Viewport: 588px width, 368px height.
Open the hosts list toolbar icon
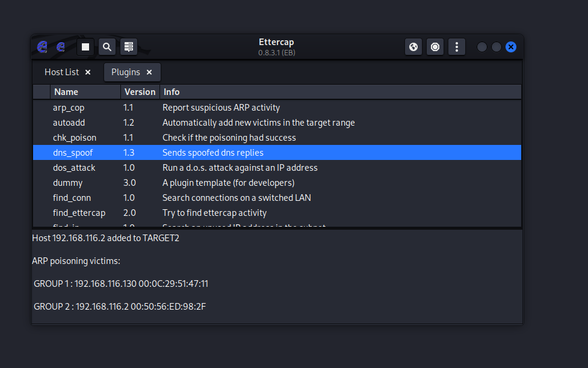[x=129, y=46]
